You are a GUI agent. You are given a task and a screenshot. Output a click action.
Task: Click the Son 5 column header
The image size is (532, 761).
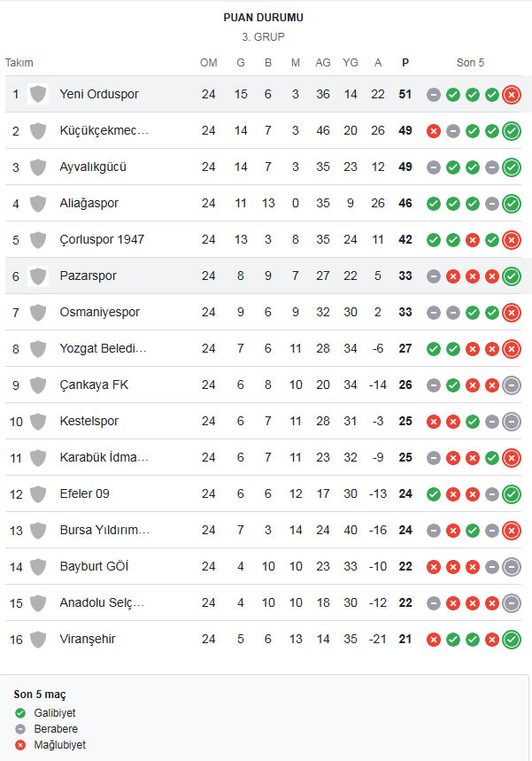[470, 63]
